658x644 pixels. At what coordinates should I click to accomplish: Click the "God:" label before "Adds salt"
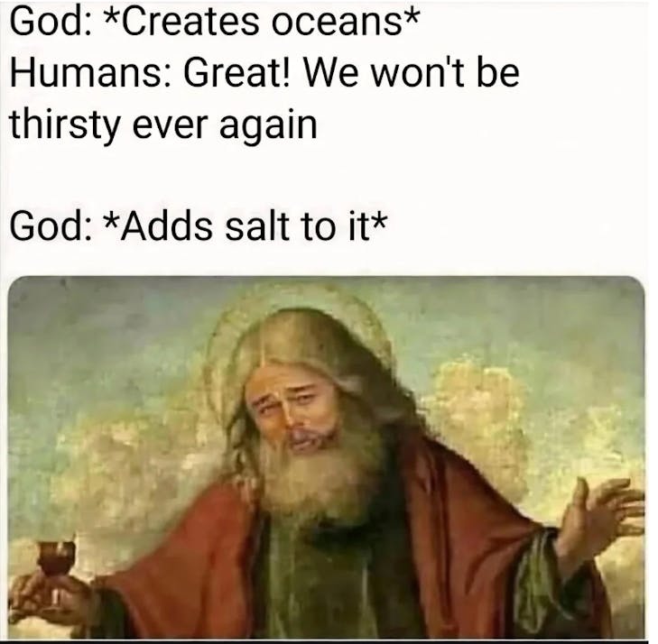tap(49, 226)
